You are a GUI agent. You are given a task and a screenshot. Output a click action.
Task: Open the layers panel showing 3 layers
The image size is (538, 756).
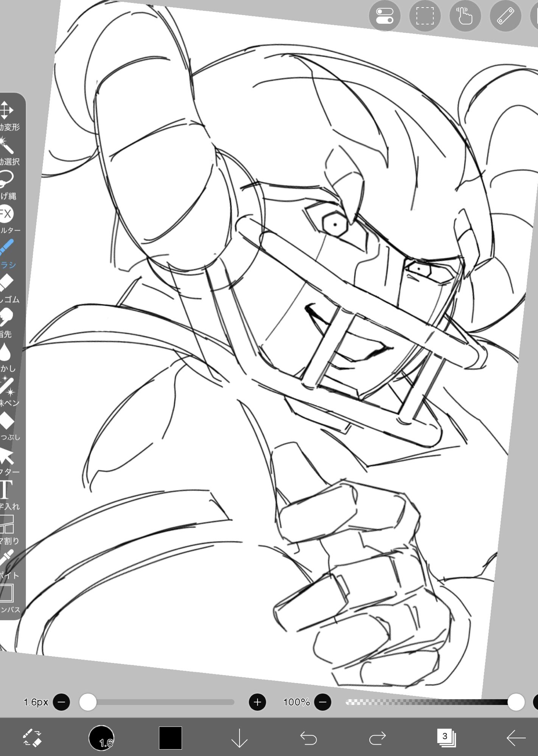point(446,737)
